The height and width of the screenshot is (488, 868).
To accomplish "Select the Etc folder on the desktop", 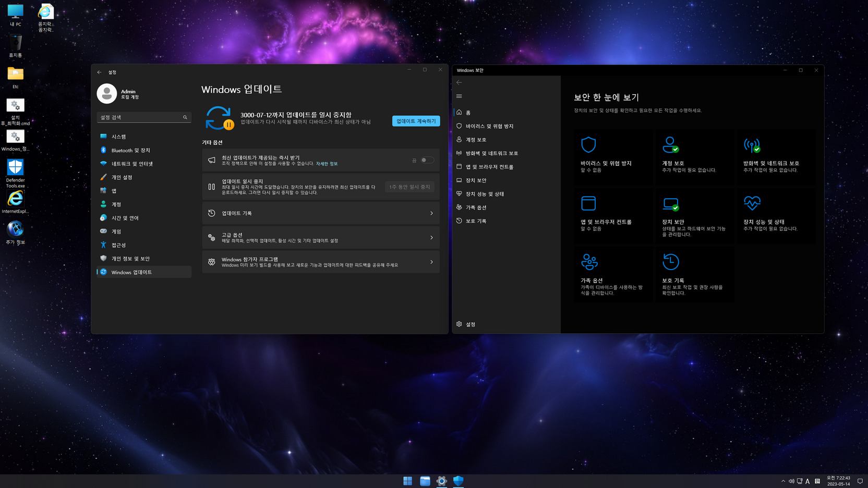I will pos(15,77).
